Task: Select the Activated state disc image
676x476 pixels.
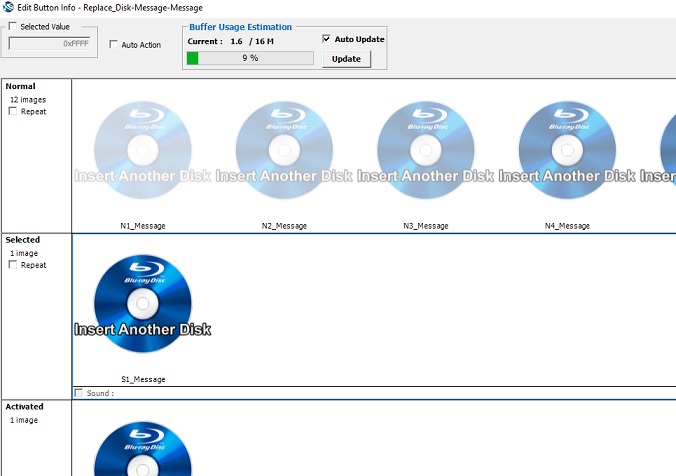Action: point(143,448)
